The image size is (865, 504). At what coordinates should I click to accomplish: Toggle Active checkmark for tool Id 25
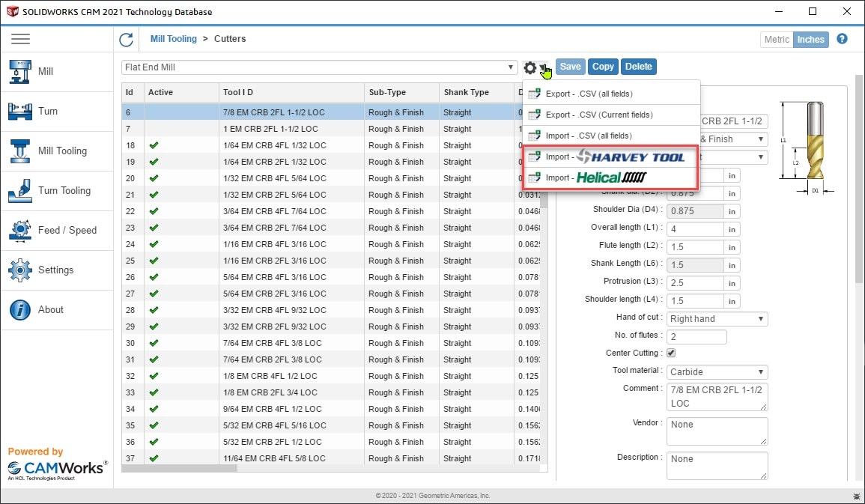pos(154,261)
